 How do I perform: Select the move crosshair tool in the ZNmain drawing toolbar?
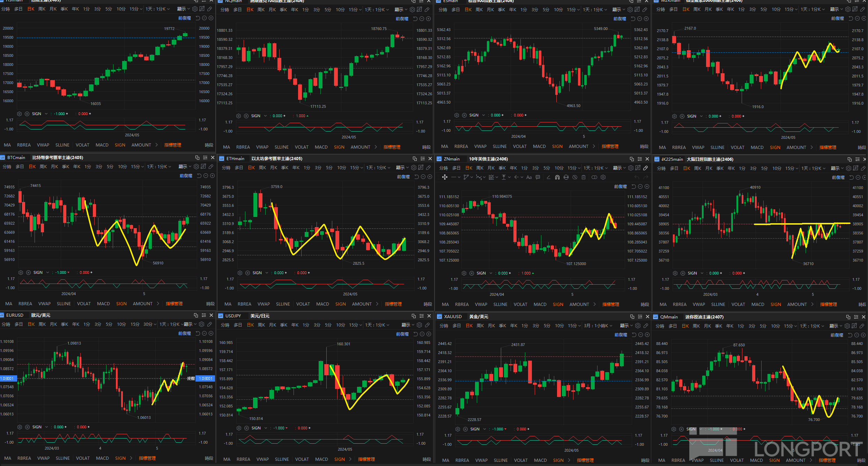445,177
